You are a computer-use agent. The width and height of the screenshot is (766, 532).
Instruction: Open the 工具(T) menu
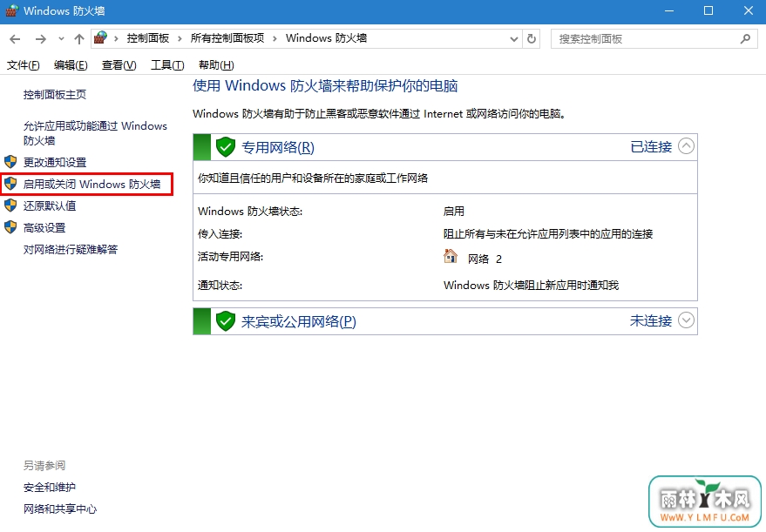pos(167,65)
